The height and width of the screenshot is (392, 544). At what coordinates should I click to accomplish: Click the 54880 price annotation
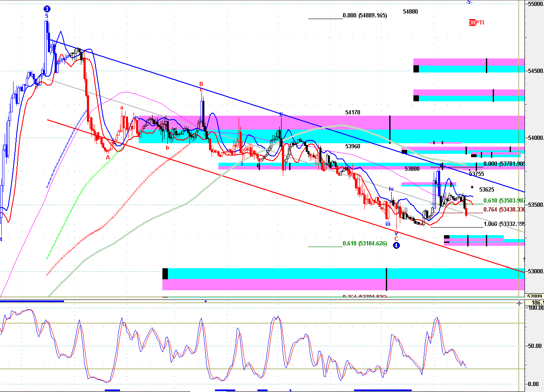(x=410, y=12)
